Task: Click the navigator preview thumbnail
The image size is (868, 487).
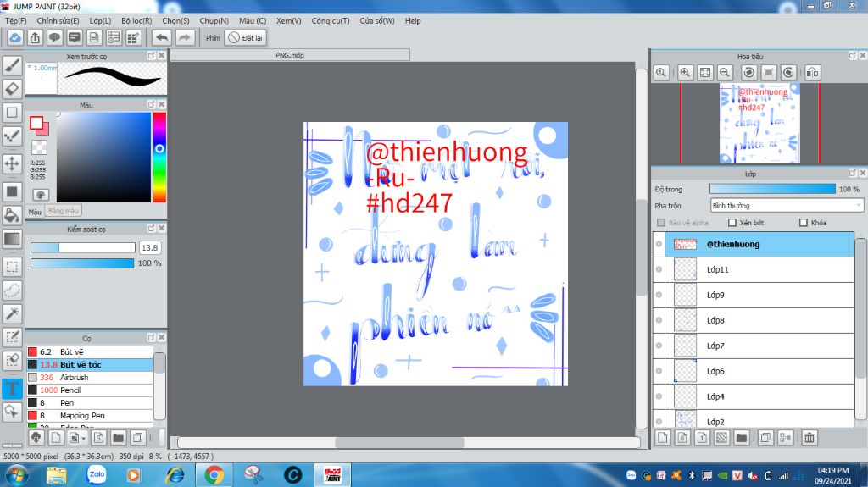Action: click(759, 123)
